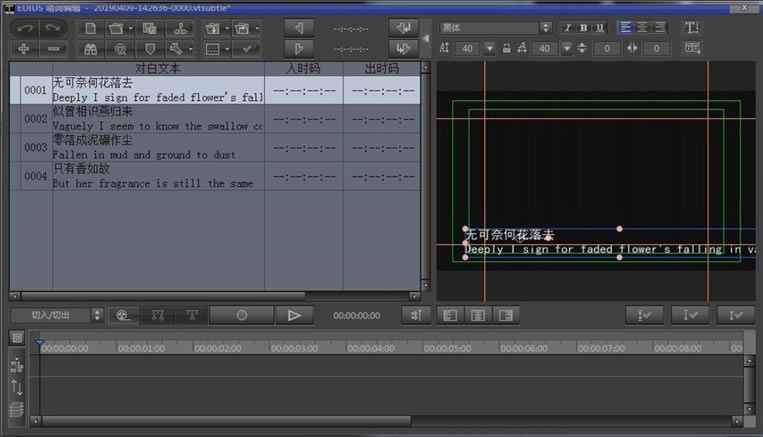Click the right position layout button
Image resolution: width=763 pixels, height=437 pixels.
506,315
